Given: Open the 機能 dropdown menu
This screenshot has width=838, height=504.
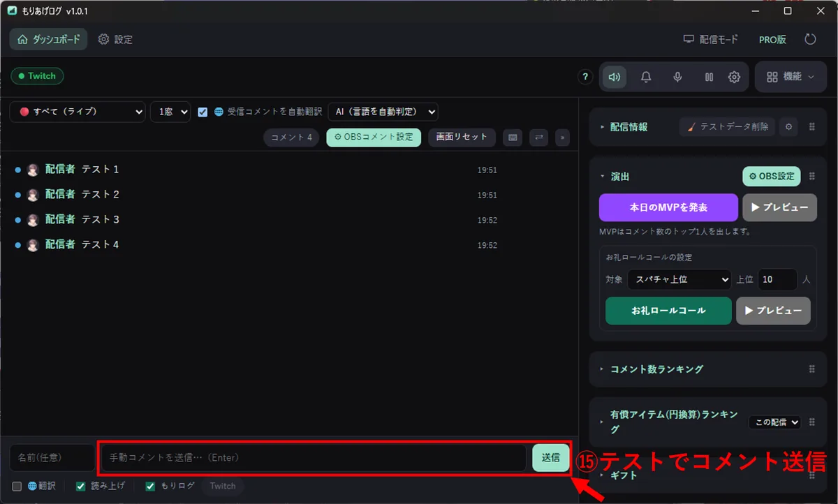Looking at the screenshot, I should click(x=791, y=77).
